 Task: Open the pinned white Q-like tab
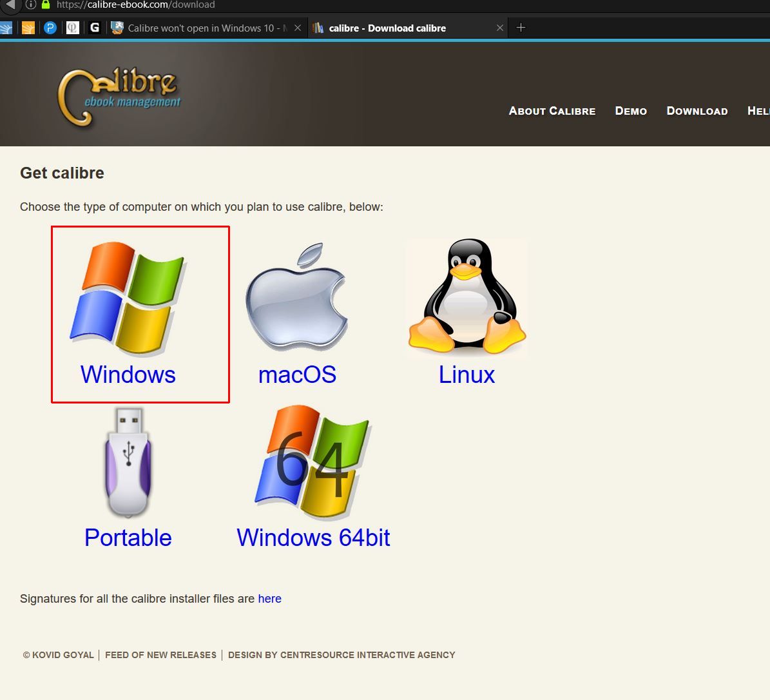click(x=73, y=28)
